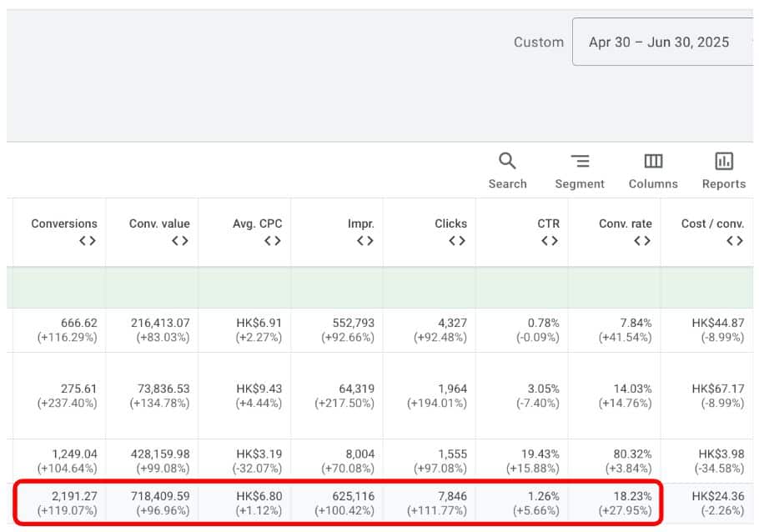Sort by the Clicks column header
Image resolution: width=759 pixels, height=532 pixels.
(450, 223)
